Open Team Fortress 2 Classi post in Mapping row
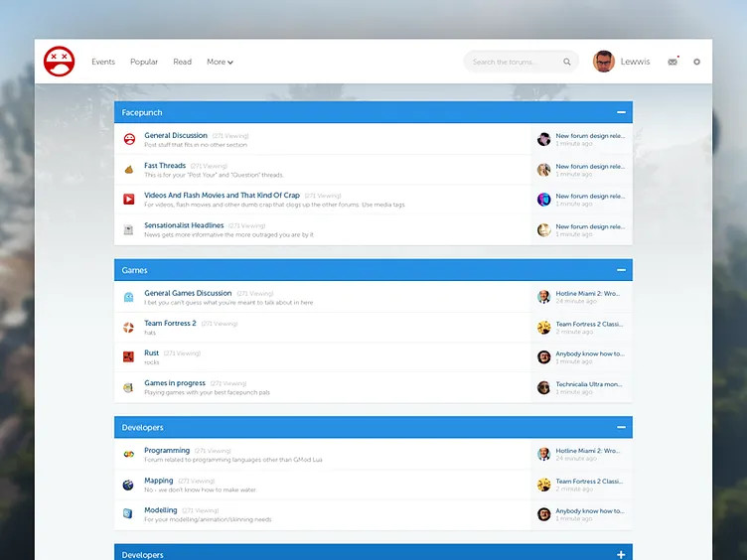 [589, 481]
